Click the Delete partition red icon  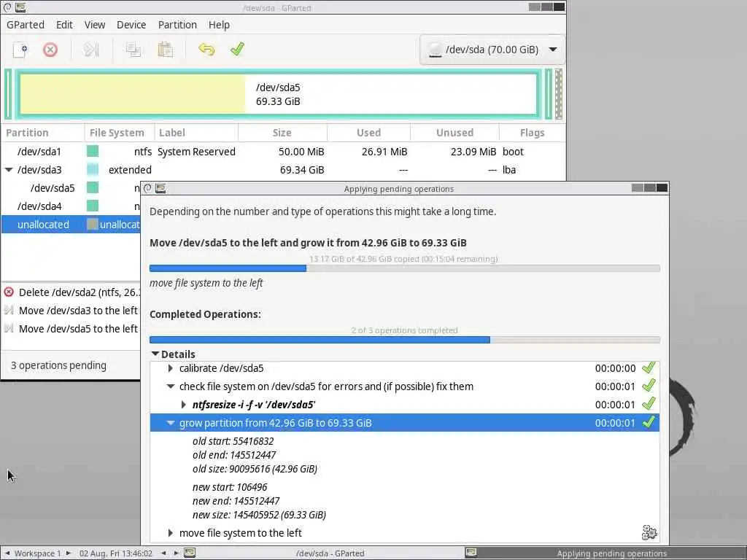(50, 50)
